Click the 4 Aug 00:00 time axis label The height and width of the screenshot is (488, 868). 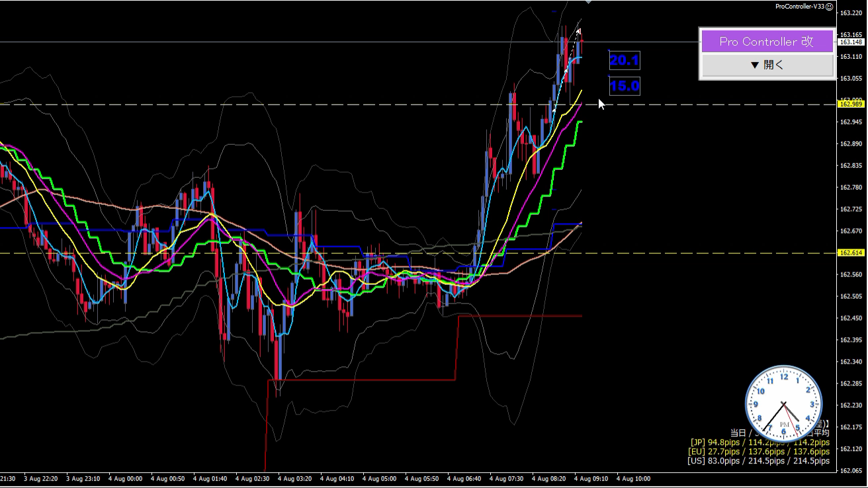tap(126, 478)
